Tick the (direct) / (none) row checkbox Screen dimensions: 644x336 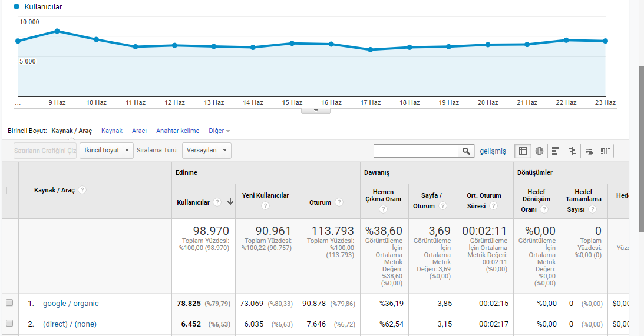click(x=9, y=323)
